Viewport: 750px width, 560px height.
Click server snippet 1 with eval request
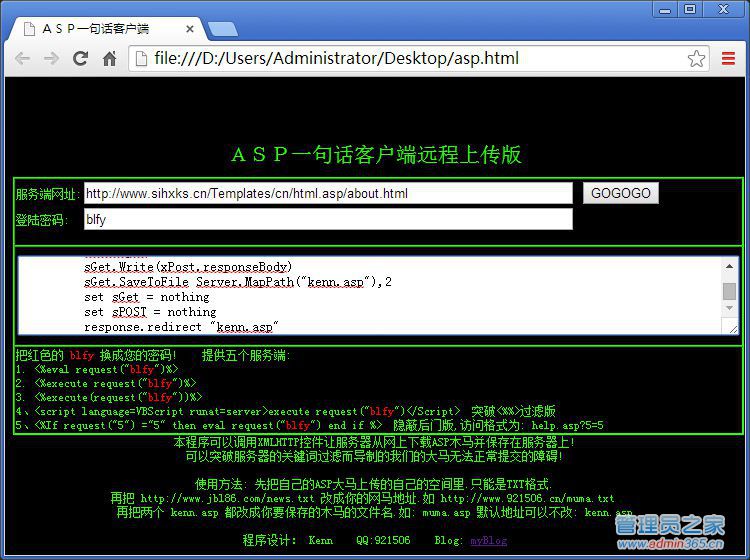[x=97, y=369]
